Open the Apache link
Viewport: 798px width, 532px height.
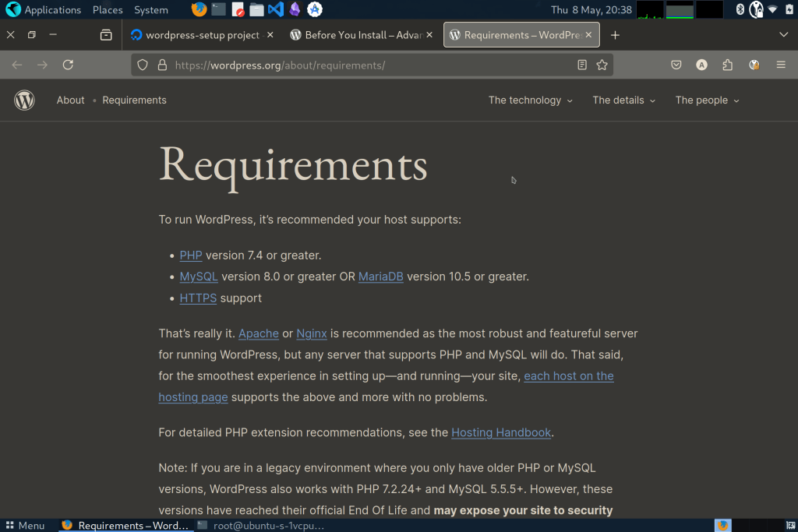point(259,333)
